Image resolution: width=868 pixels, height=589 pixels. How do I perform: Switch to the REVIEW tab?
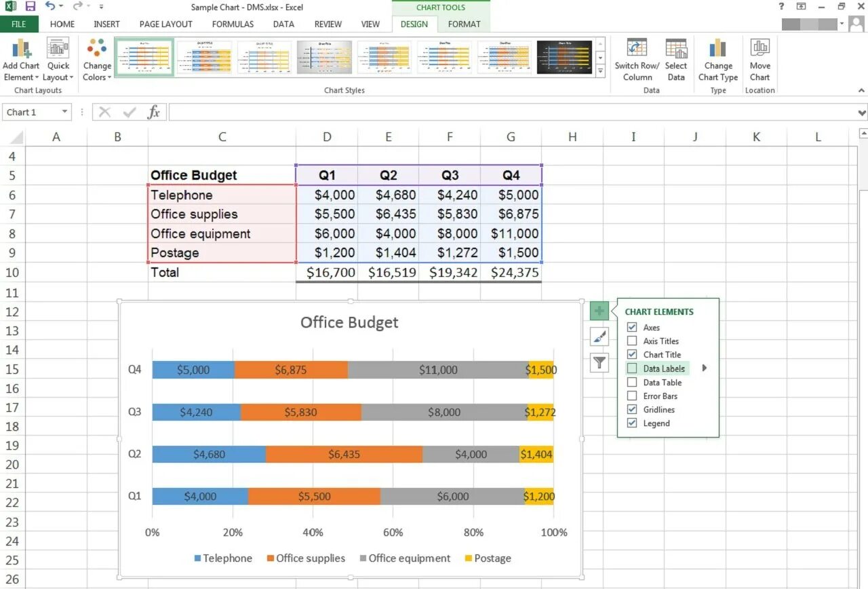tap(328, 24)
